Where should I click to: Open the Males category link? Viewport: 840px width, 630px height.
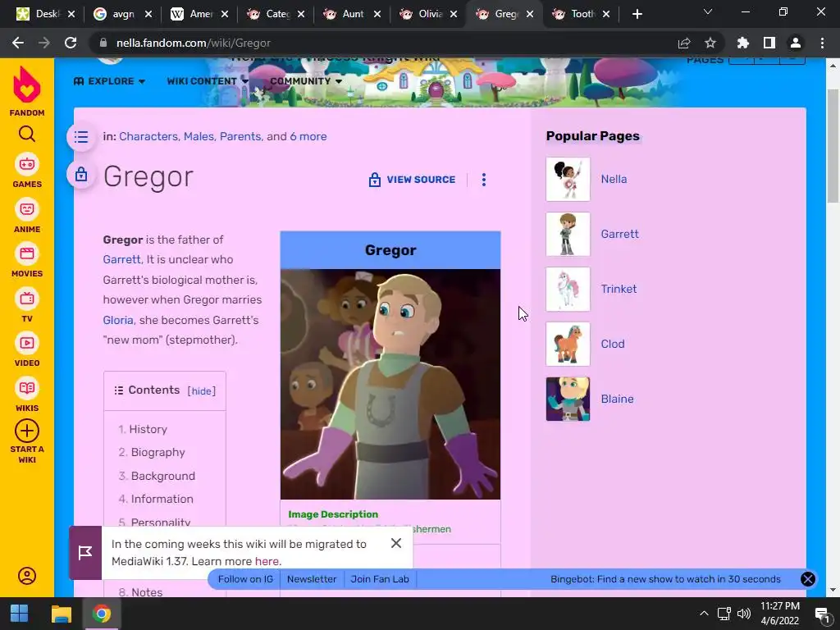click(x=199, y=137)
